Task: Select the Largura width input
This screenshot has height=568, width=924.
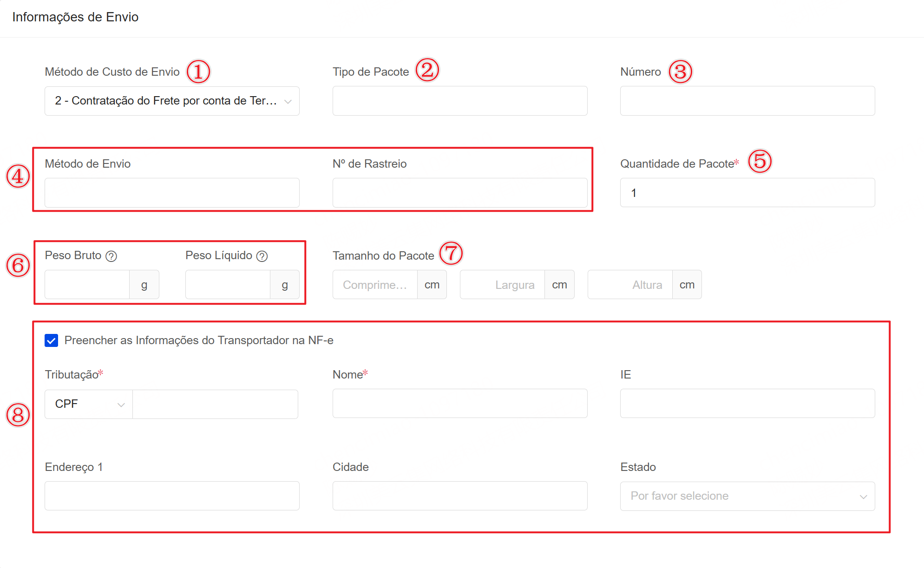Action: click(x=502, y=285)
